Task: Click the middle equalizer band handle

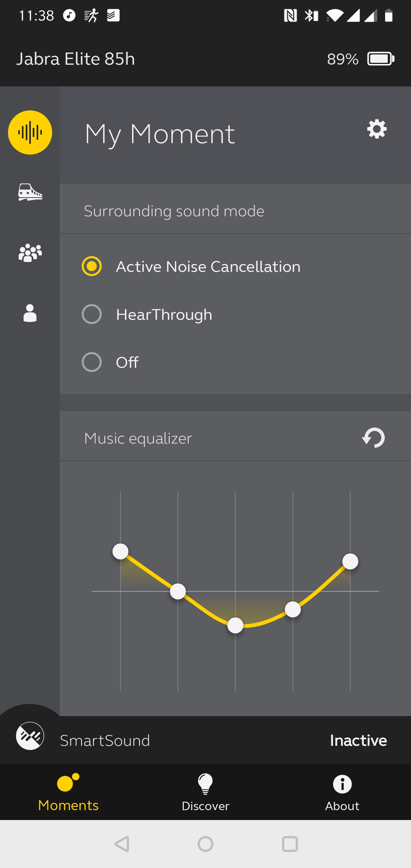Action: point(235,625)
